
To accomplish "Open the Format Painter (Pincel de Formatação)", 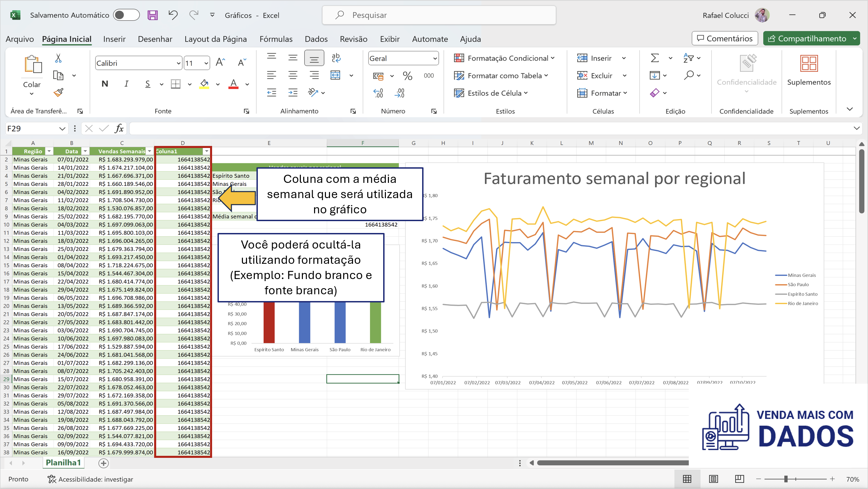I will 58,92.
